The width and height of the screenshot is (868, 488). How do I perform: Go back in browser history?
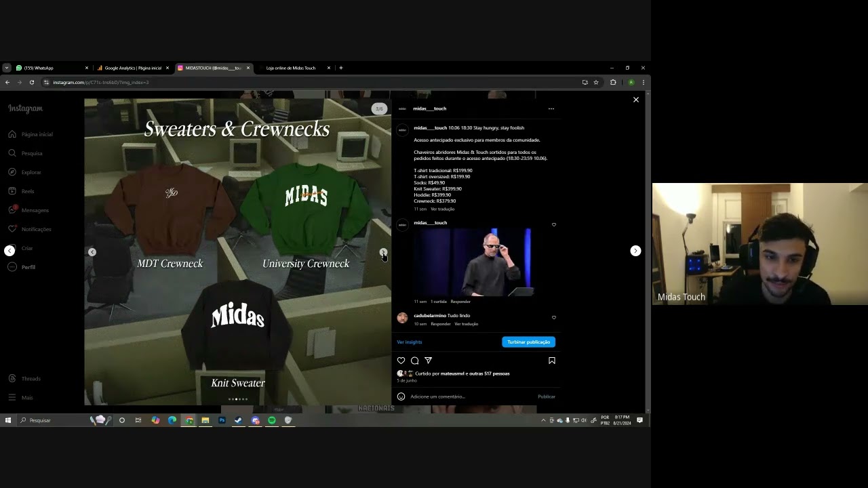[7, 82]
